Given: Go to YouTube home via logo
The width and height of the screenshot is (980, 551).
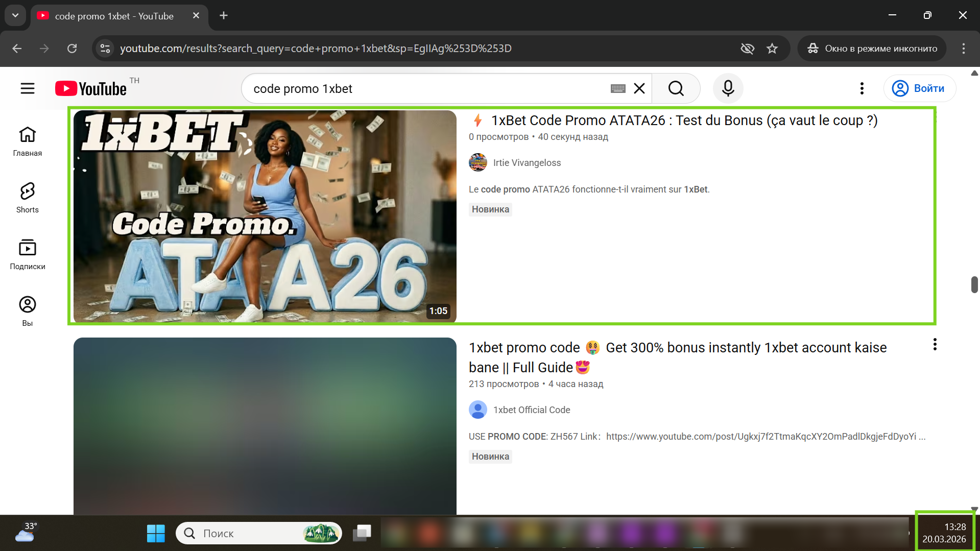Looking at the screenshot, I should point(91,89).
